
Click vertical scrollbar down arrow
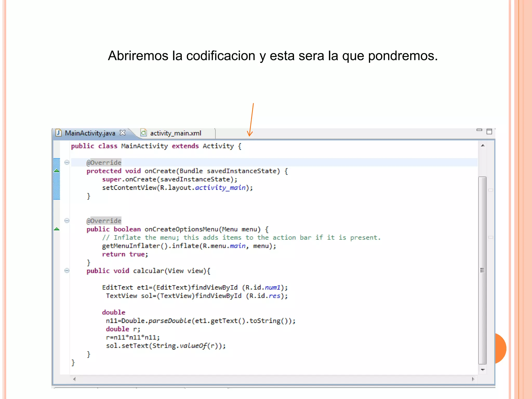483,370
